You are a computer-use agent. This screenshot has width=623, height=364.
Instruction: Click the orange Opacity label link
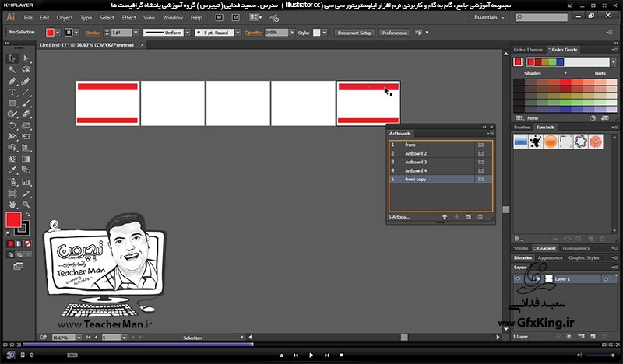pyautogui.click(x=253, y=33)
